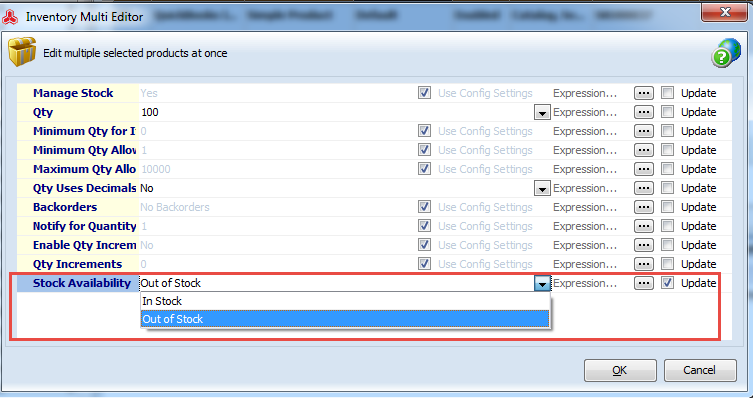Click Expression text in Backorders row
753x398 pixels.
(x=585, y=207)
